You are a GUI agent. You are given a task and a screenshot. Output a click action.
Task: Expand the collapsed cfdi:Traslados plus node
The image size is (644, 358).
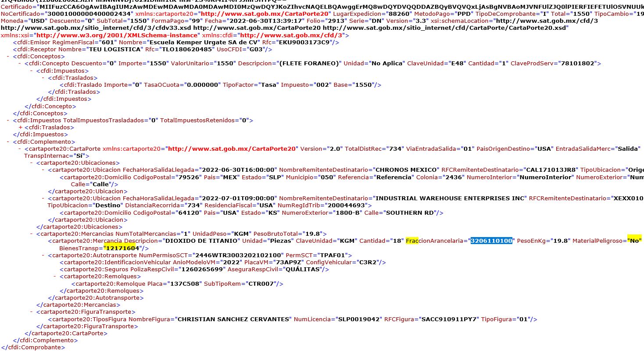click(20, 128)
